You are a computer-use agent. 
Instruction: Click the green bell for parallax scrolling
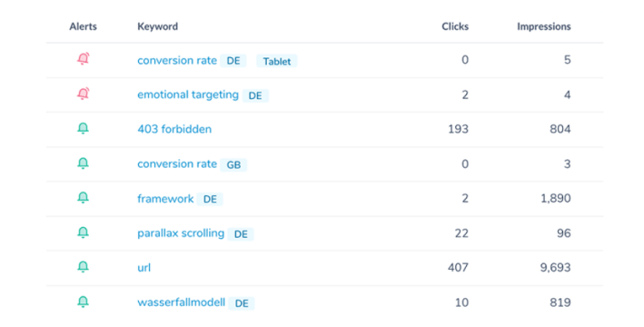click(83, 233)
